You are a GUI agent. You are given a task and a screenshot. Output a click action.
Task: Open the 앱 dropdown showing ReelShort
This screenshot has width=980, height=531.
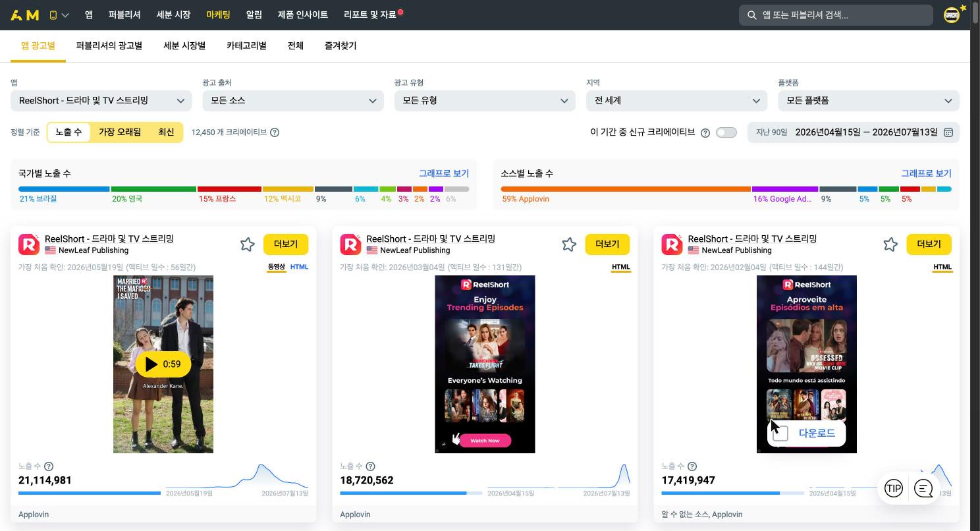point(101,101)
